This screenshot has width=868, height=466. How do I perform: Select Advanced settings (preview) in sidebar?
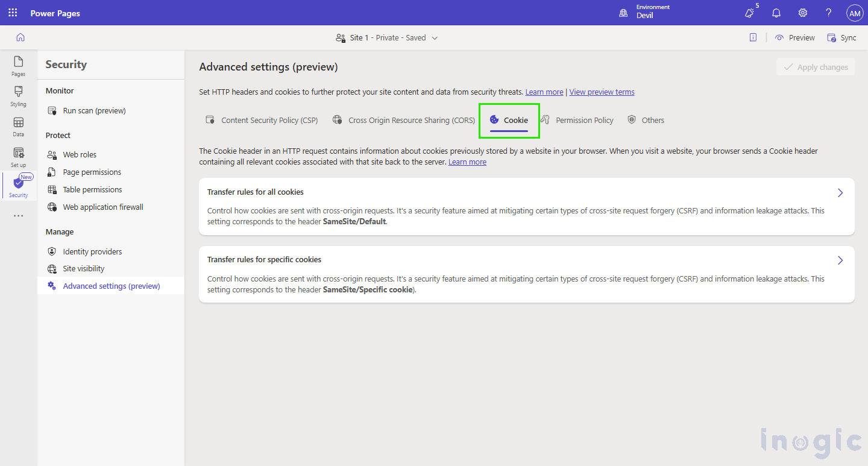112,286
